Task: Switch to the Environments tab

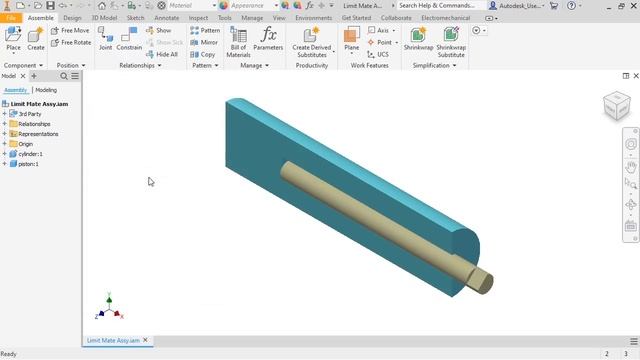Action: (313, 18)
